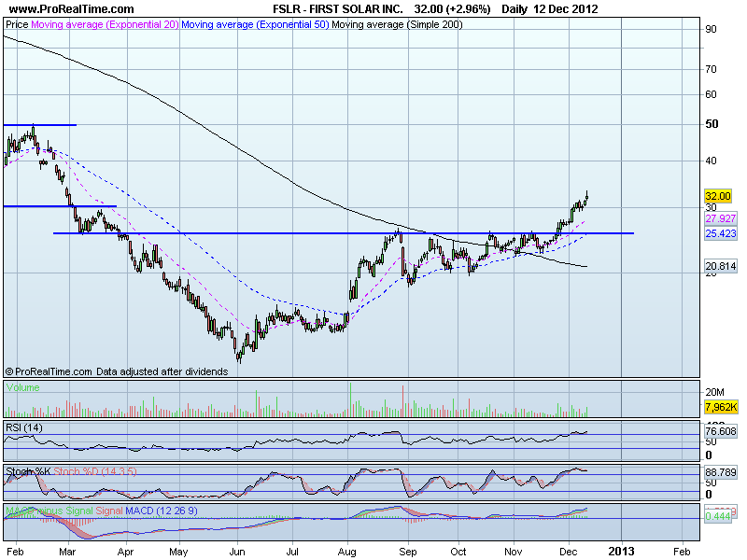Viewport: 747px width, 560px height.
Task: Click the 88.789 stochastic value tag
Action: 720,472
